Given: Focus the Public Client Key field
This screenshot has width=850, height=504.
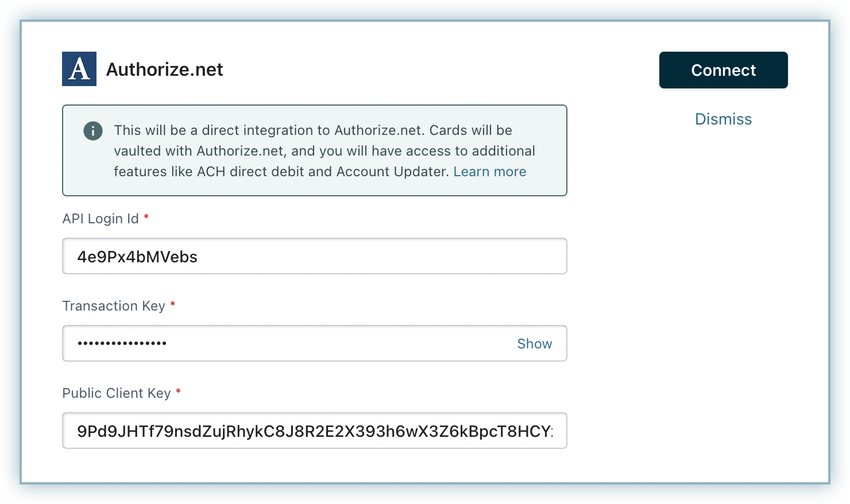Looking at the screenshot, I should point(314,431).
